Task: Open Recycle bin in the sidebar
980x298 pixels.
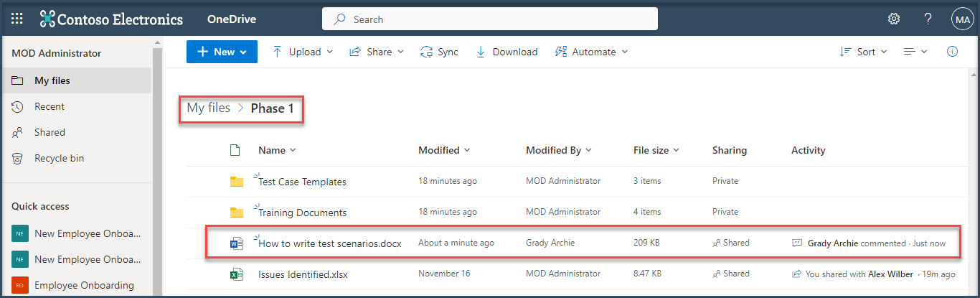Action: pyautogui.click(x=59, y=158)
